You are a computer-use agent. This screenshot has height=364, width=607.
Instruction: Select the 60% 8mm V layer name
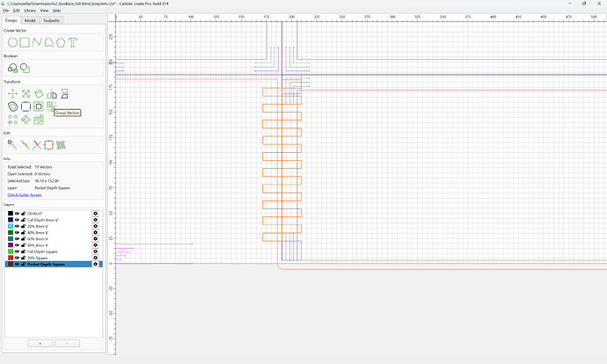tap(38, 239)
